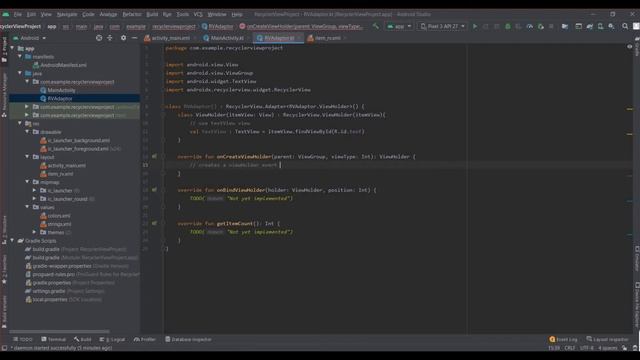Image resolution: width=640 pixels, height=360 pixels.
Task: Click Collapse All icon in Project panel
Action: pos(110,38)
